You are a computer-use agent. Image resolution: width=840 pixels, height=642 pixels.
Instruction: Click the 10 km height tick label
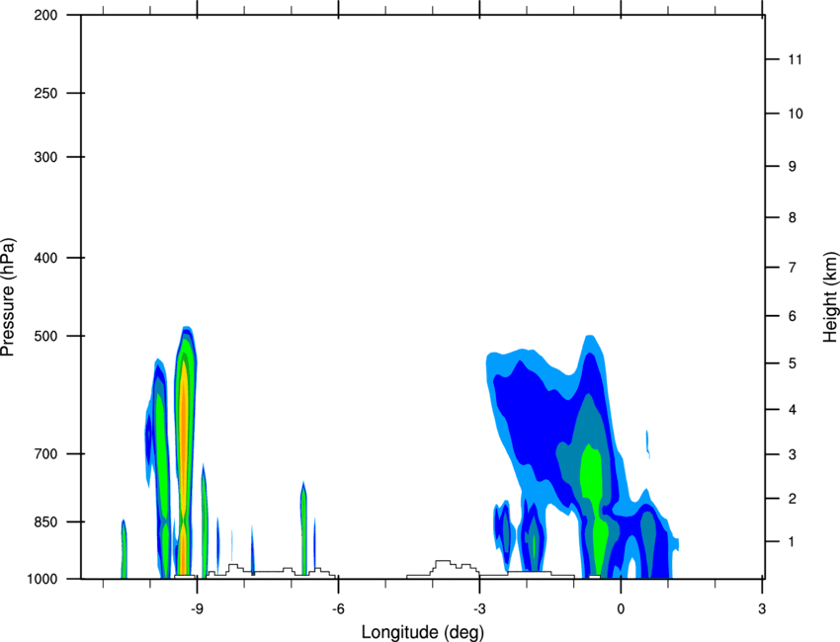point(796,114)
